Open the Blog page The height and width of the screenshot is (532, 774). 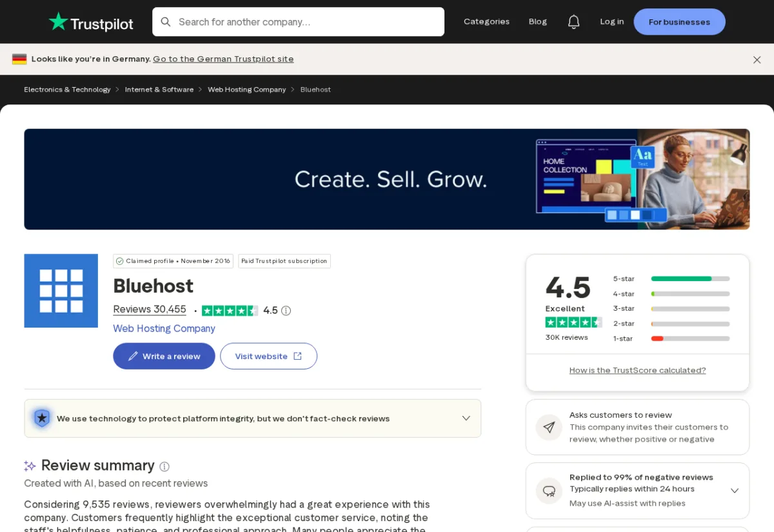point(538,22)
